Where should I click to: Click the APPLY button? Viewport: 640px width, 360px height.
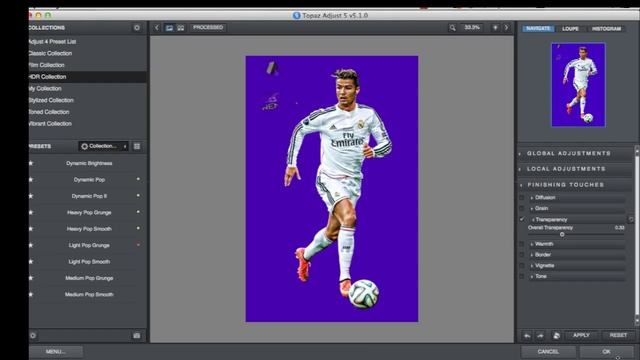click(x=581, y=336)
